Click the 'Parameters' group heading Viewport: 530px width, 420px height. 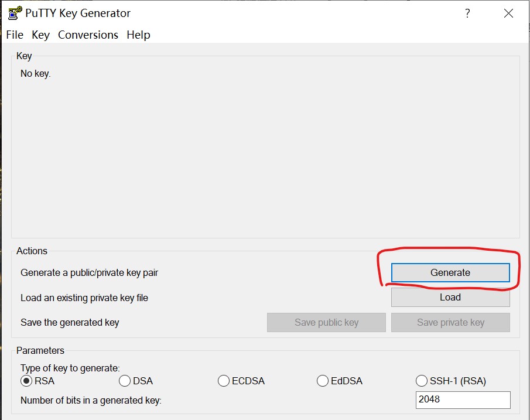point(40,350)
